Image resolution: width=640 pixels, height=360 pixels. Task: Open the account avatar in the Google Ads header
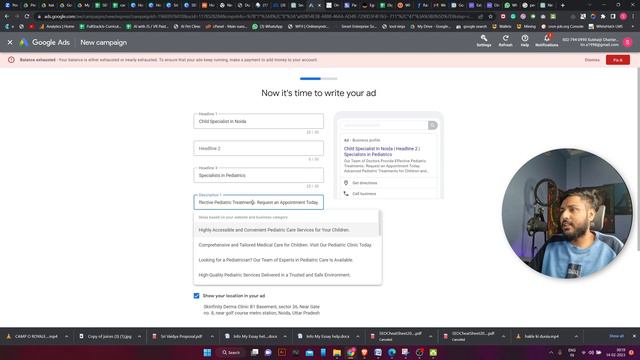[x=628, y=42]
